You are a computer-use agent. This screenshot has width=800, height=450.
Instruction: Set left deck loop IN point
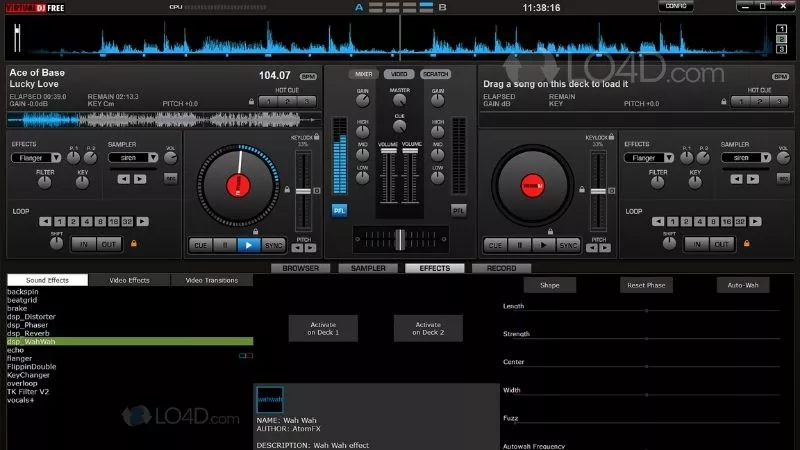[84, 244]
